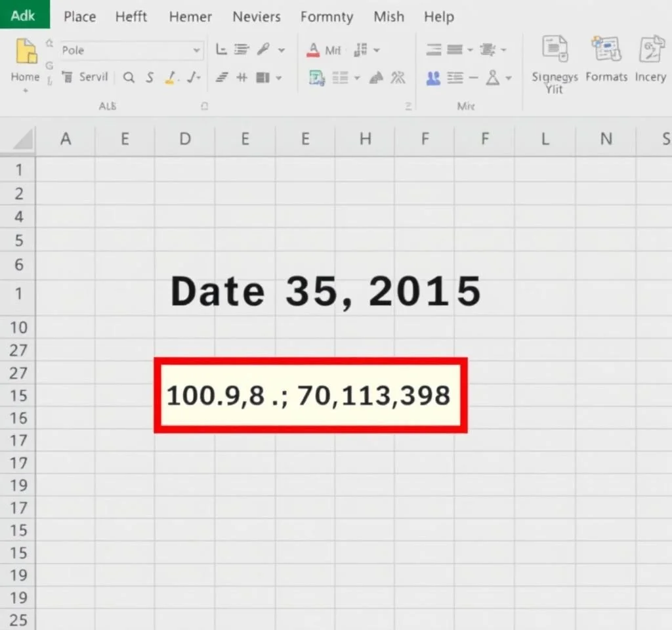Image resolution: width=672 pixels, height=630 pixels.
Task: Select the red-bordered cell with 100.9,8 value
Action: pos(310,396)
